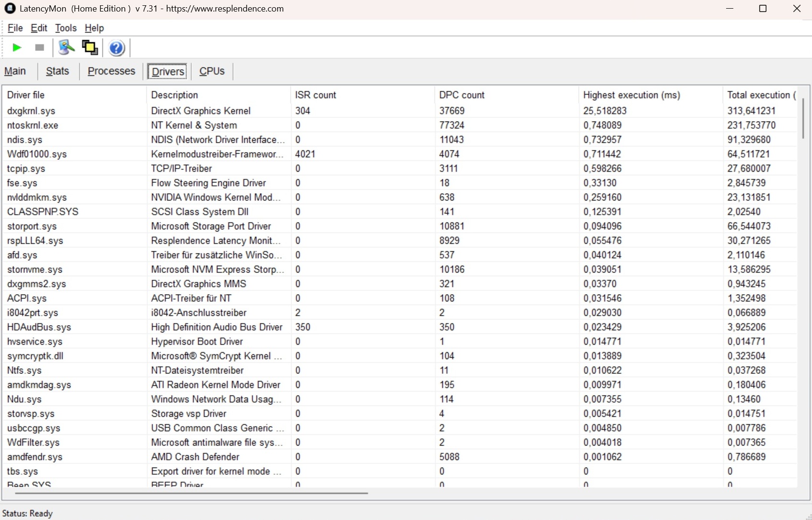Screen dimensions: 812x520
Task: Sort by the Description column header
Action: click(218, 95)
